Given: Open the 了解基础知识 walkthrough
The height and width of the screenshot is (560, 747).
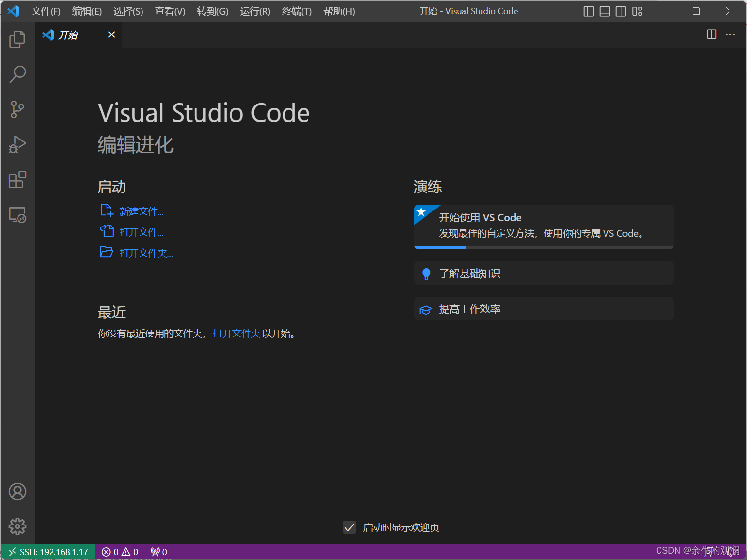Looking at the screenshot, I should coord(544,273).
